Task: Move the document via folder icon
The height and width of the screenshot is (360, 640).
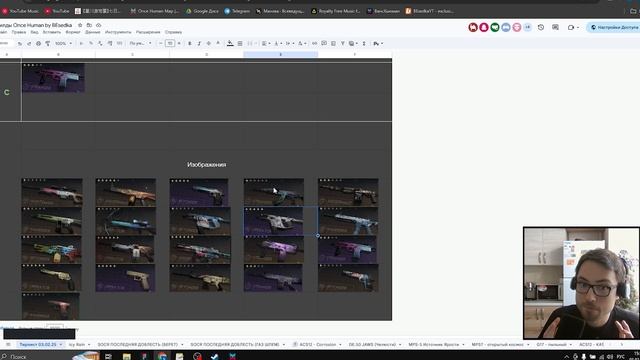Action: tap(89, 25)
